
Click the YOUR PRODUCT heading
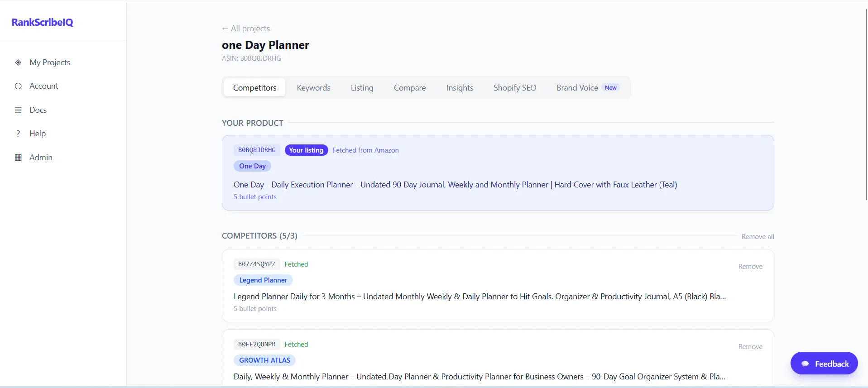point(252,123)
